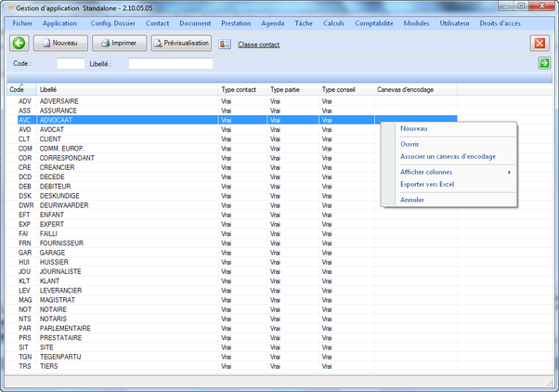Image resolution: width=559 pixels, height=392 pixels.
Task: Click the red close panel icon
Action: pos(539,43)
